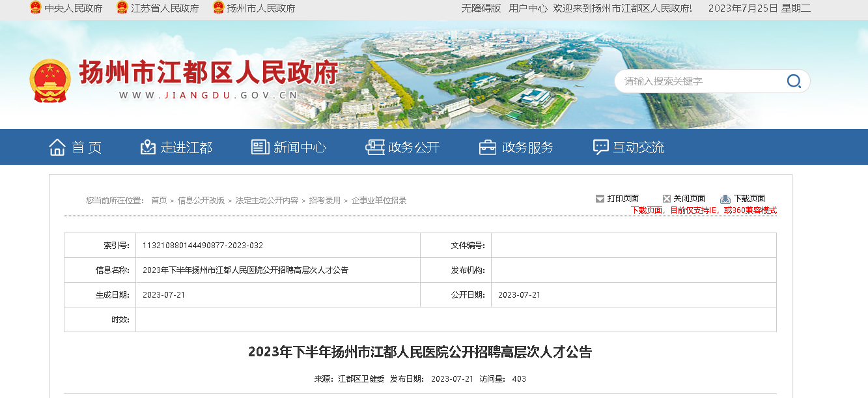868x398 pixels.
Task: Go to 扬州市人民政府 website
Action: point(260,8)
